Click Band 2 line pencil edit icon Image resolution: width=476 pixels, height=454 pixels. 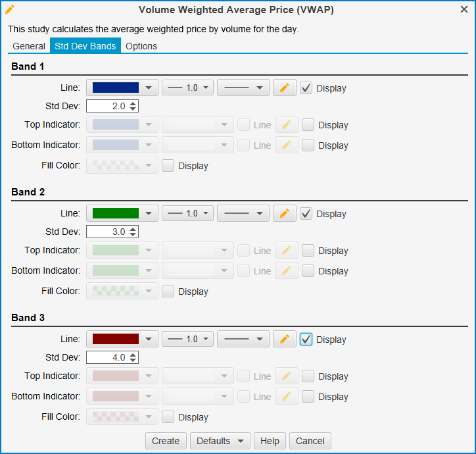point(284,214)
